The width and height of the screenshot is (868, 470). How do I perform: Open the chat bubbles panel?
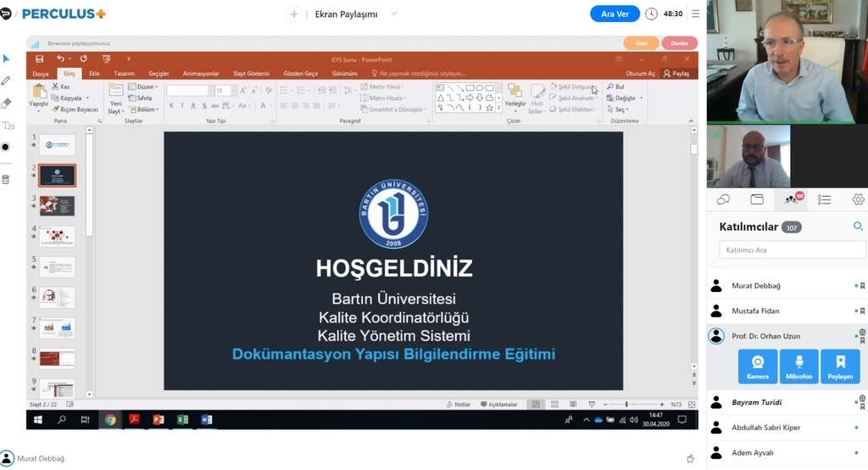coord(723,199)
